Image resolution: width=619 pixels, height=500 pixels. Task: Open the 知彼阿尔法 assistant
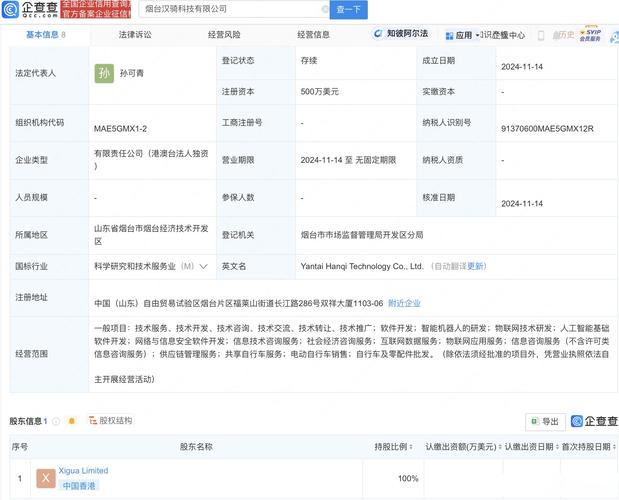coord(401,34)
